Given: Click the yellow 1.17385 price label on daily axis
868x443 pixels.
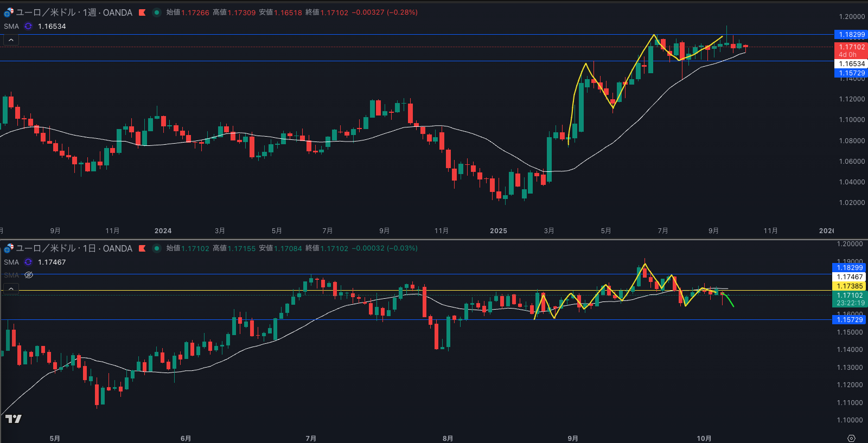Looking at the screenshot, I should pos(850,286).
